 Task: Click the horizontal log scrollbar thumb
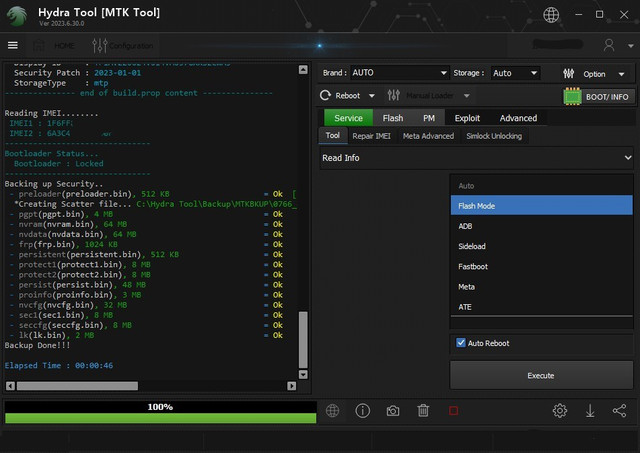pos(77,386)
